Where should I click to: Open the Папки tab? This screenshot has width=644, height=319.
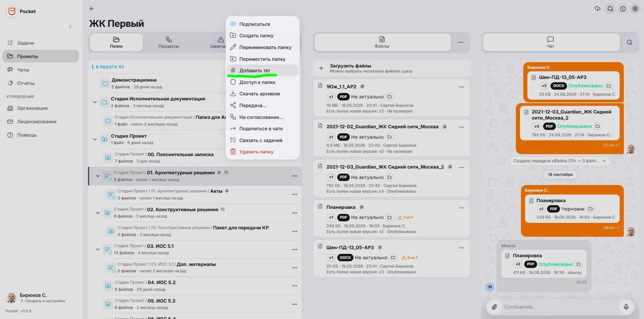tap(116, 42)
